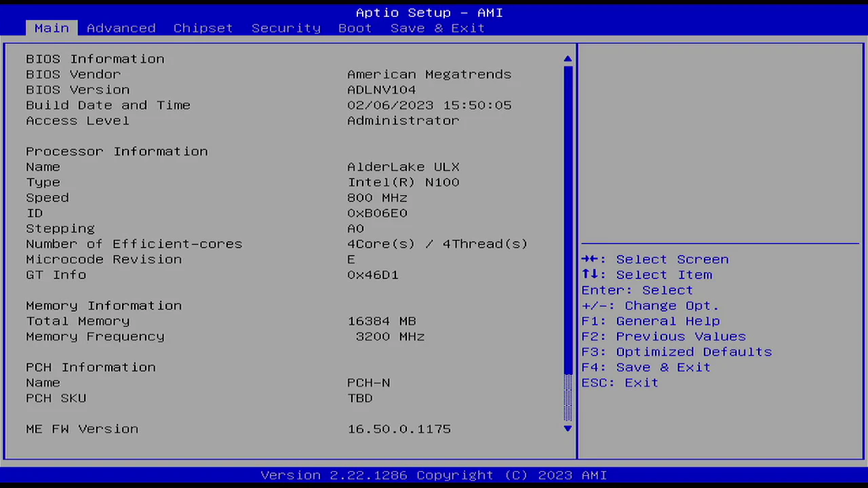Click the PCH SKU value TBD
Image resolution: width=868 pixels, height=488 pixels.
(360, 398)
